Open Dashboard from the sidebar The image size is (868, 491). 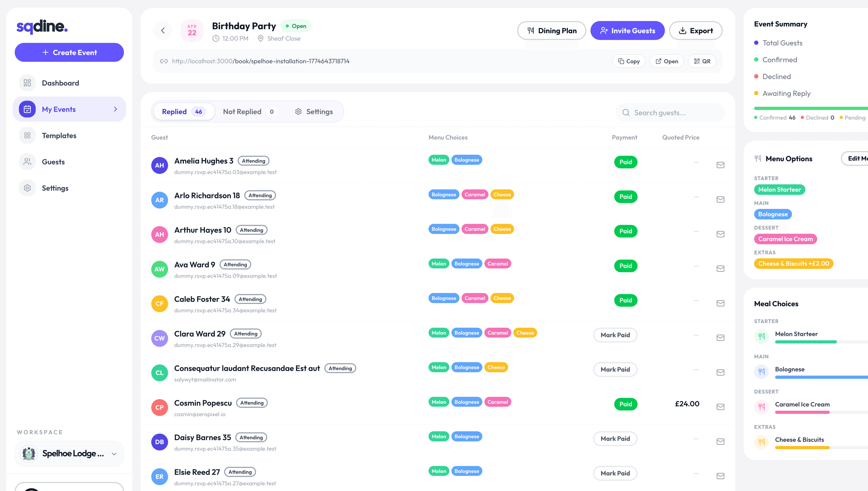point(60,83)
